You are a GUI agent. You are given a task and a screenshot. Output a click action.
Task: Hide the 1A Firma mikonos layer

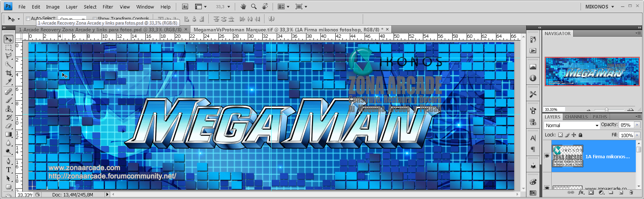[x=547, y=156]
